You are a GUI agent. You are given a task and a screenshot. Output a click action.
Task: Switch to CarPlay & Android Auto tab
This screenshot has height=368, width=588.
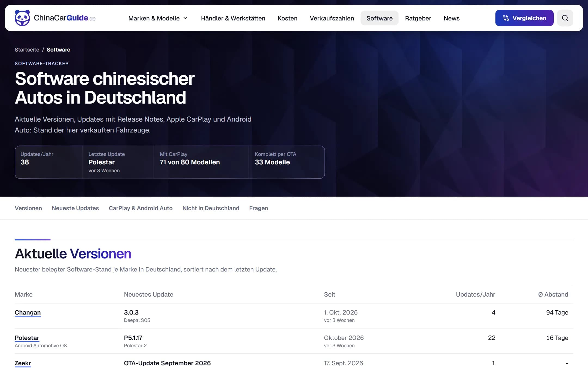tap(141, 208)
